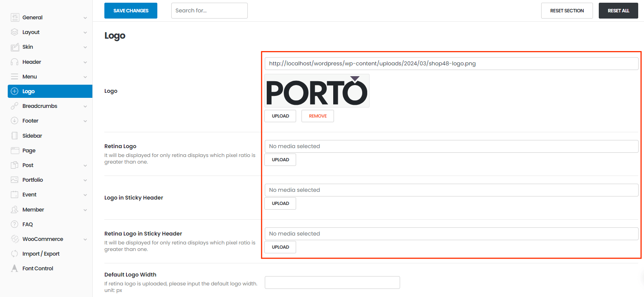
Task: Click the Layout stacked layers icon
Action: click(x=15, y=32)
